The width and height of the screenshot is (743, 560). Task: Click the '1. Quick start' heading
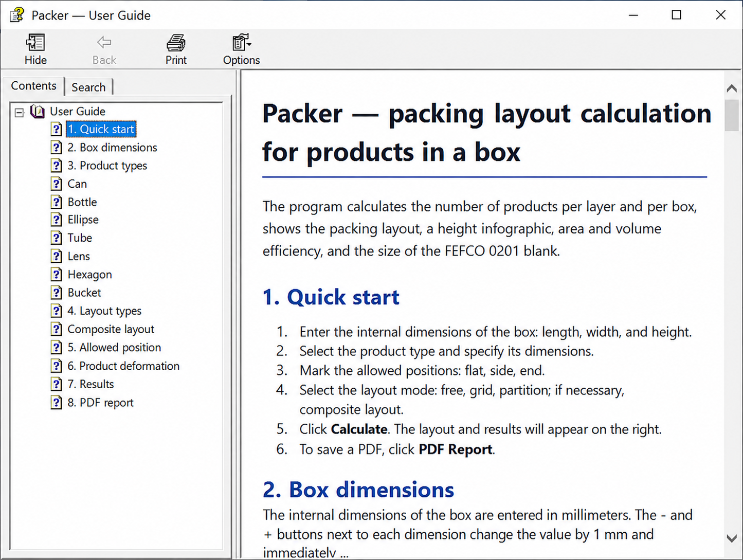pyautogui.click(x=331, y=297)
